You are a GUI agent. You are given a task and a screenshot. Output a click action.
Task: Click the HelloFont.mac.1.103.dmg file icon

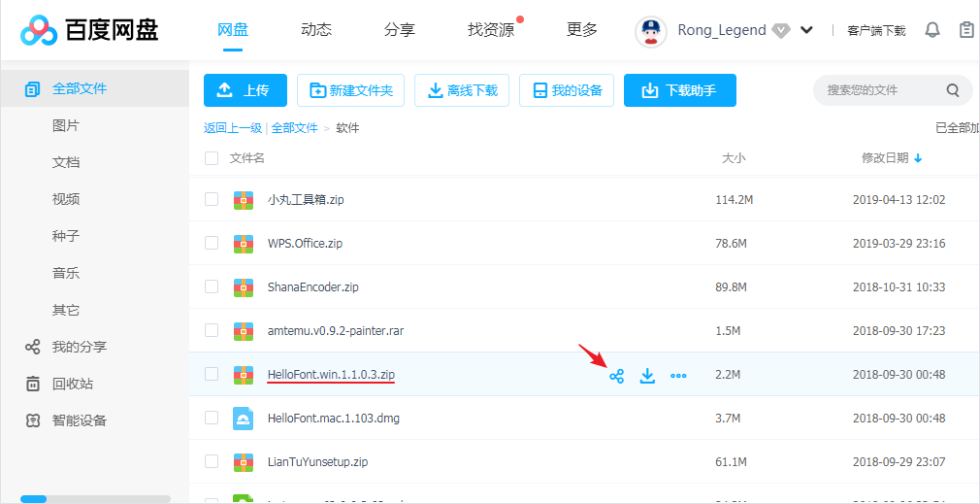(x=244, y=419)
